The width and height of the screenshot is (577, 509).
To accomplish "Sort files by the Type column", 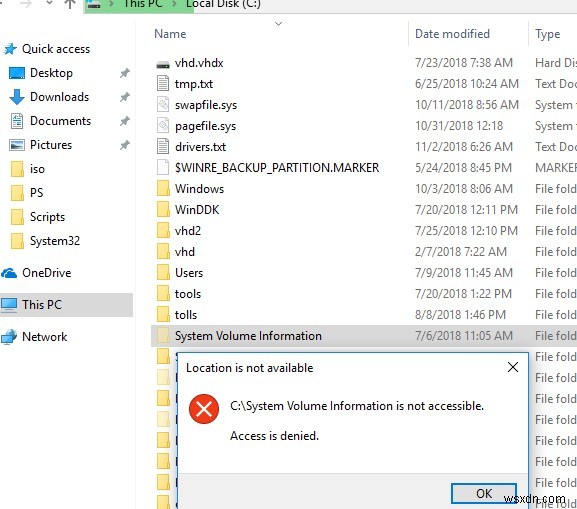I will coord(548,34).
